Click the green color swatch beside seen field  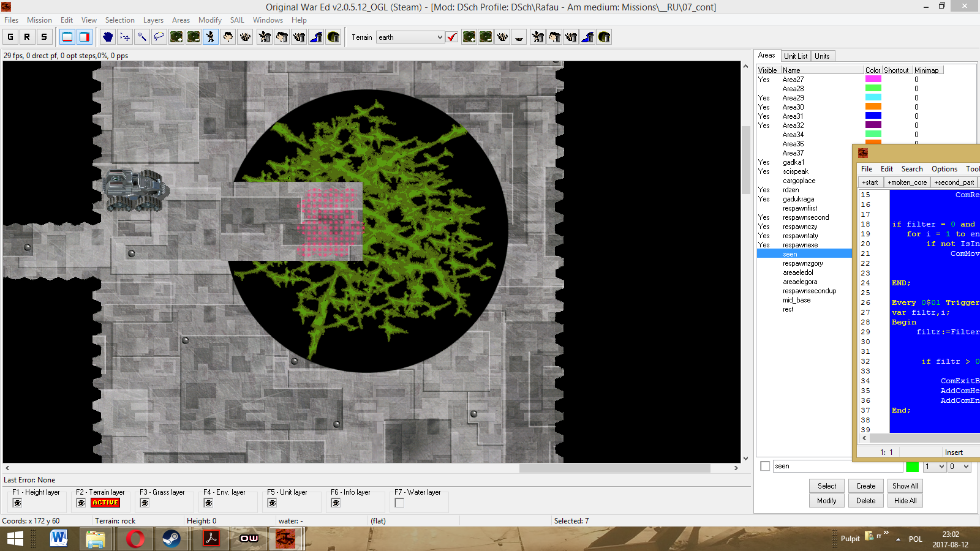point(912,467)
